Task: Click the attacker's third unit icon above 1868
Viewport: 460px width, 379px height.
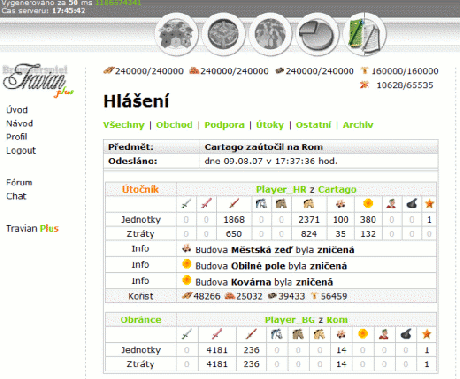Action: point(233,203)
